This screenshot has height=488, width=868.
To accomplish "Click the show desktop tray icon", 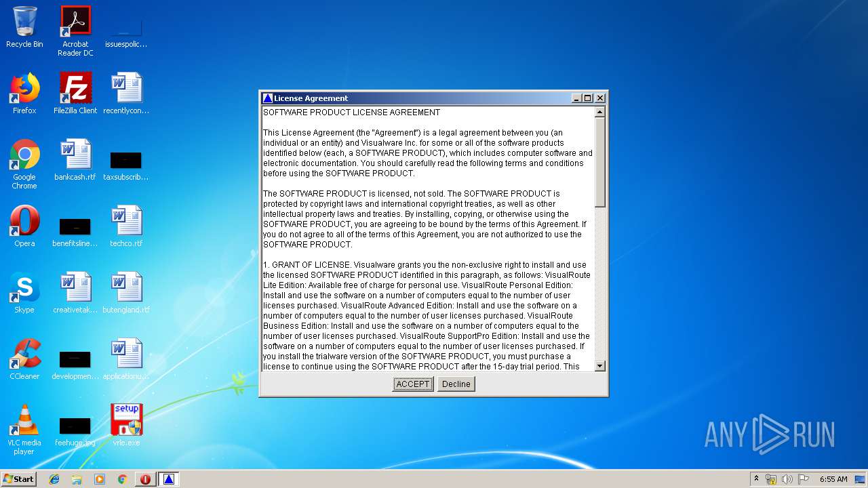I will tap(860, 479).
